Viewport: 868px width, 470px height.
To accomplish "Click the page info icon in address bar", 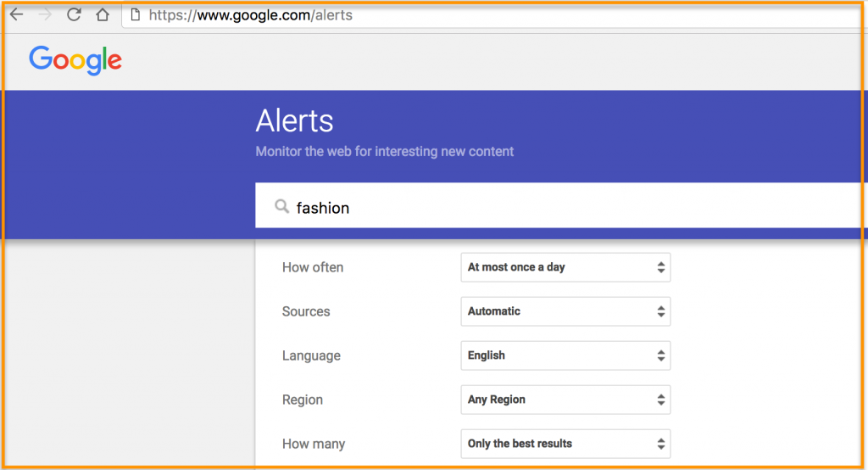I will coord(135,15).
